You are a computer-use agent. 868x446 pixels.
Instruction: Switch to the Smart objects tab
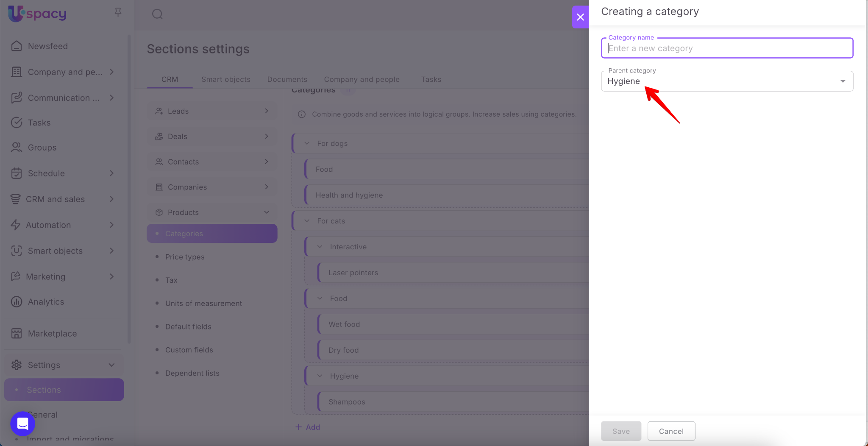(225, 79)
